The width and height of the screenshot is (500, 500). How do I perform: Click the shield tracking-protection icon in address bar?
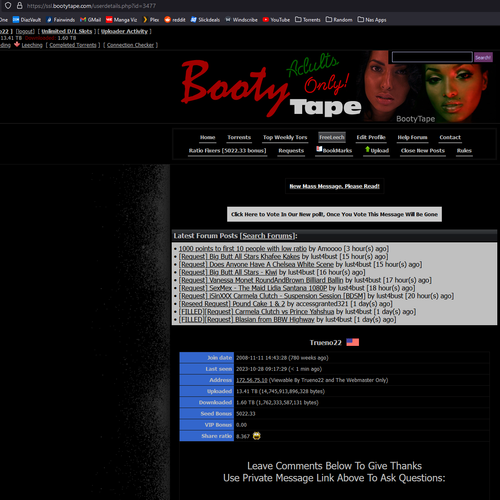(8, 6)
